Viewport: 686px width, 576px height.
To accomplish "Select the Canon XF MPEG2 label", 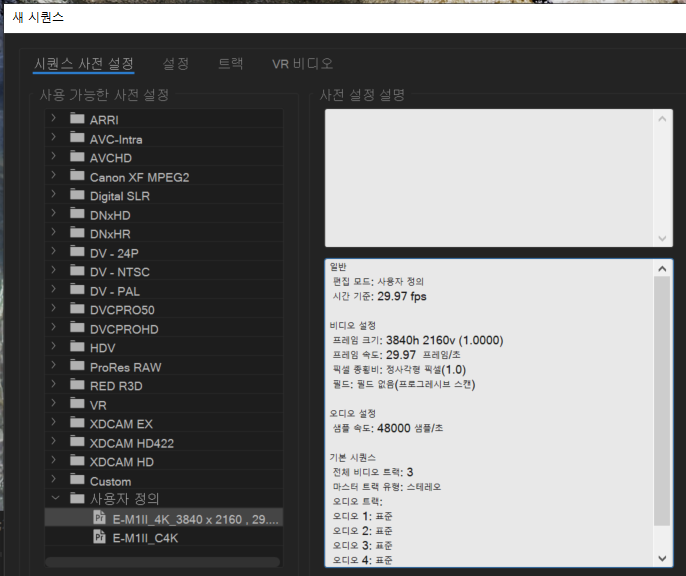I will click(x=140, y=178).
